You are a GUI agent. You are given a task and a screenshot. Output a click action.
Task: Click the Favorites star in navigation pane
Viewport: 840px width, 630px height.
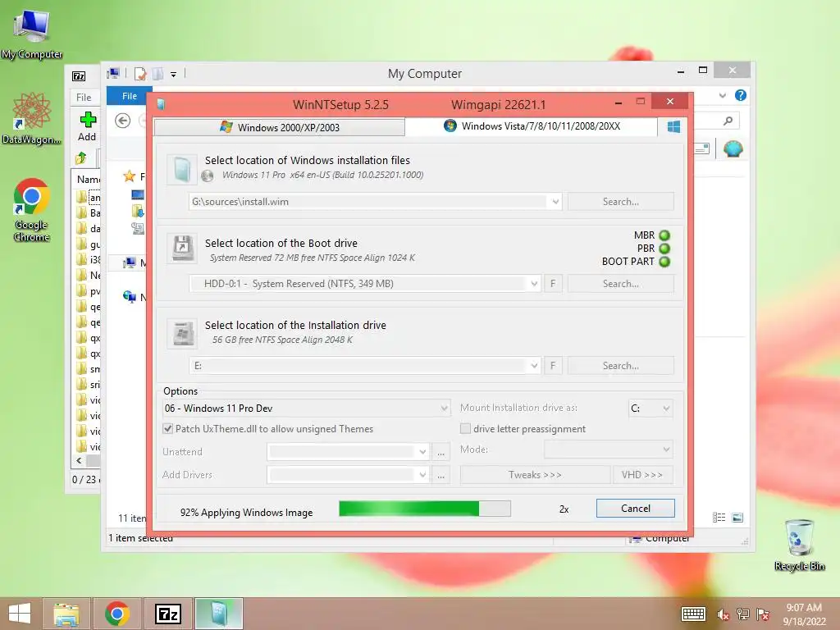coord(129,176)
